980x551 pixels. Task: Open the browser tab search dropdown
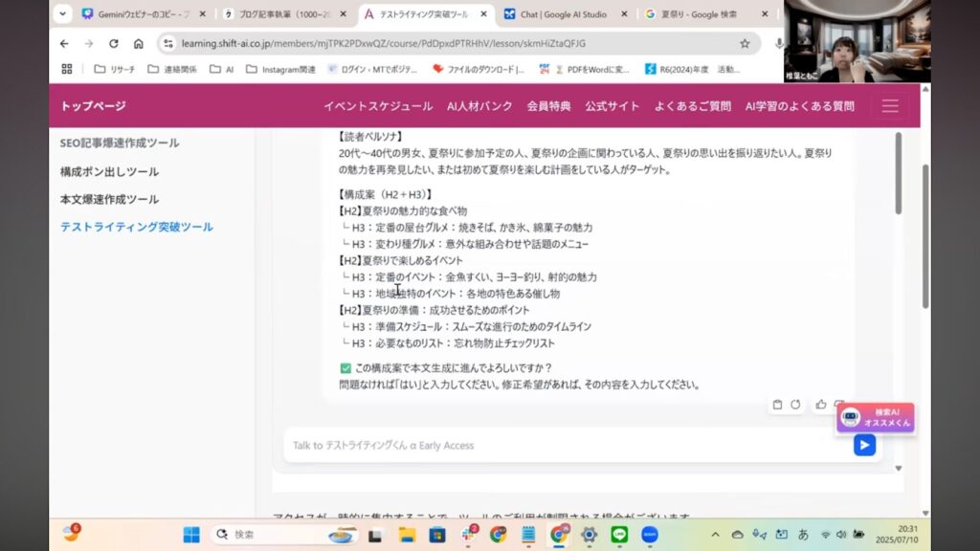coord(63,14)
